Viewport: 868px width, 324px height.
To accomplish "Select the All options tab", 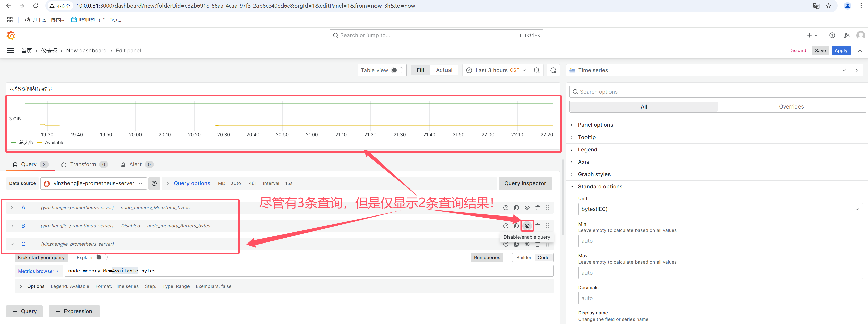I will pyautogui.click(x=644, y=107).
